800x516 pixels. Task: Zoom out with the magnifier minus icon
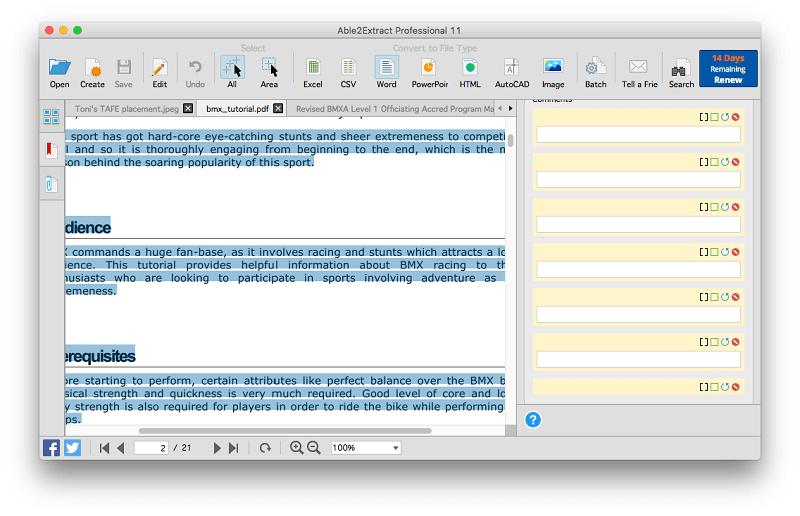click(x=314, y=448)
